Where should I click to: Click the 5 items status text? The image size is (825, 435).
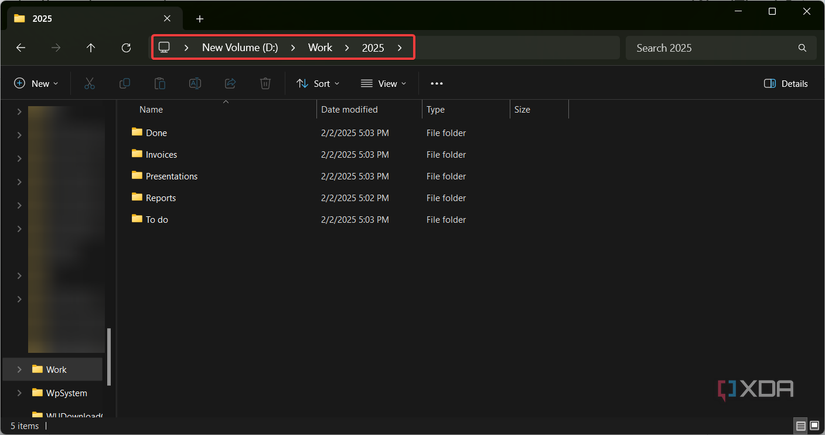click(x=25, y=426)
